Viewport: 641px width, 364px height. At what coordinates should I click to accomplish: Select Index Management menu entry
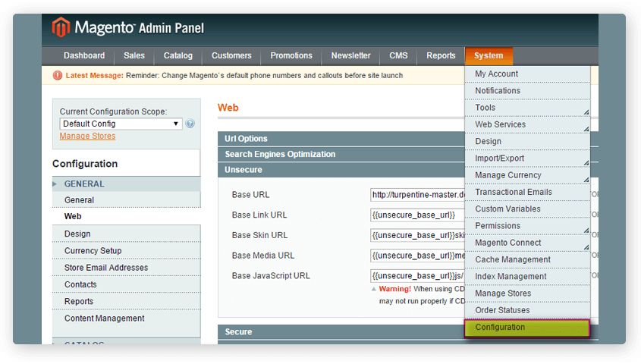pos(511,277)
